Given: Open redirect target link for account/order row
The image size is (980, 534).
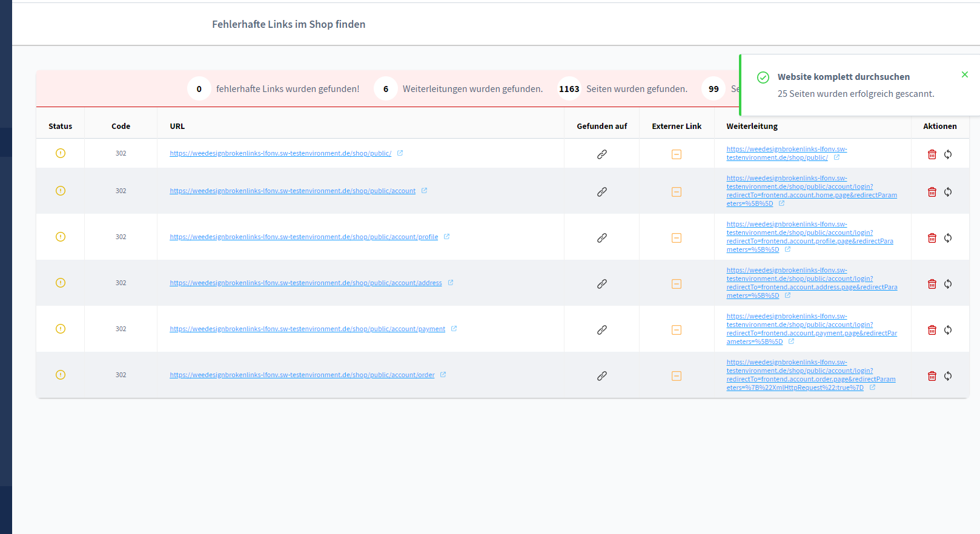Looking at the screenshot, I should click(x=811, y=375).
